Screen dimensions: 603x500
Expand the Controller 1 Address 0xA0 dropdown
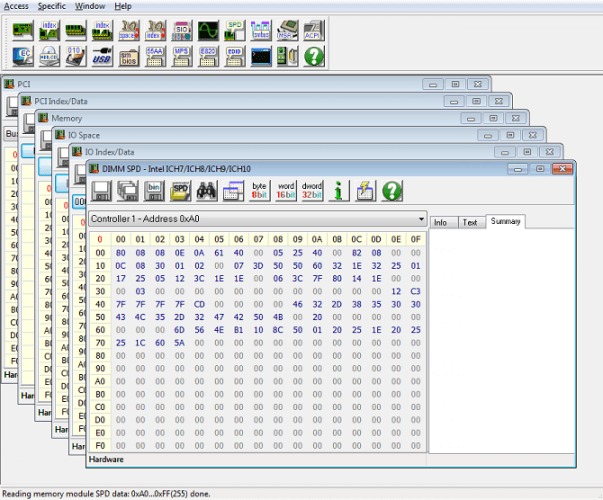(421, 217)
